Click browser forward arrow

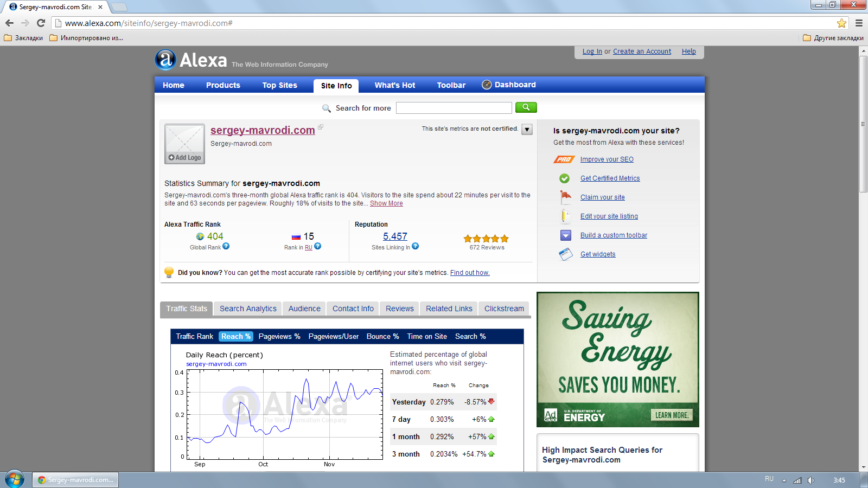click(25, 23)
